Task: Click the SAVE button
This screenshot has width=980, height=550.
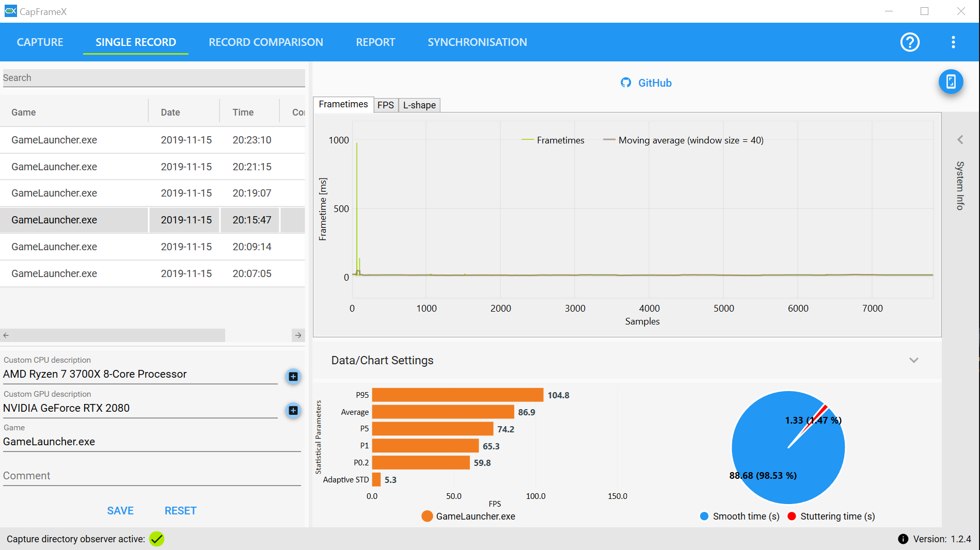Action: point(120,510)
